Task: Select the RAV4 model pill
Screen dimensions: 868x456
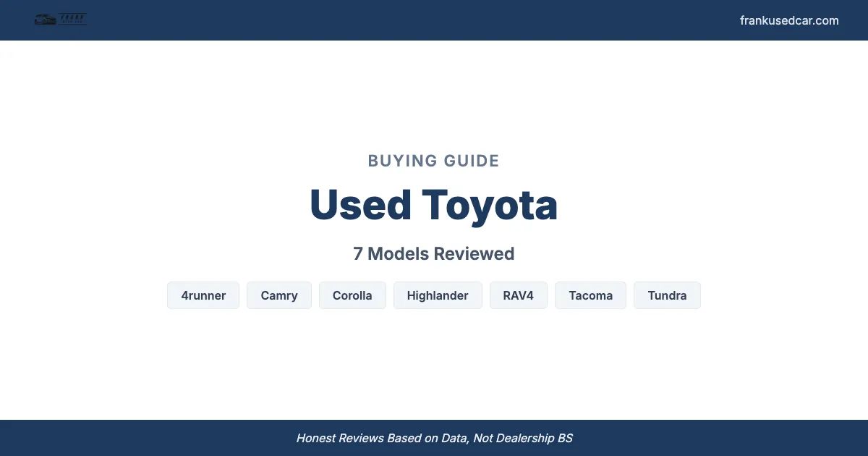Action: pos(519,295)
